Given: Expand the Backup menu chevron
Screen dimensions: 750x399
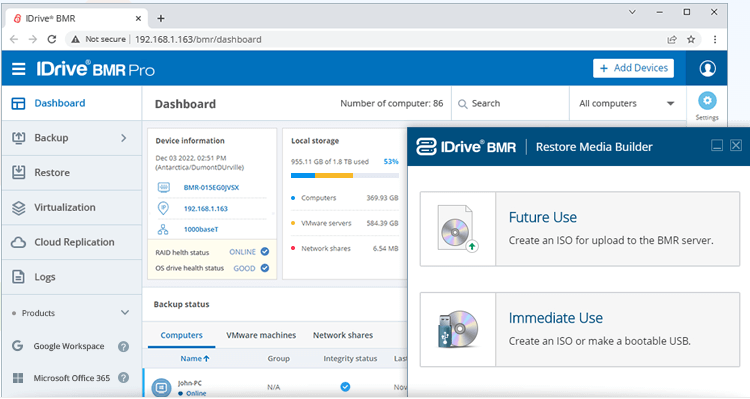Looking at the screenshot, I should click(123, 138).
